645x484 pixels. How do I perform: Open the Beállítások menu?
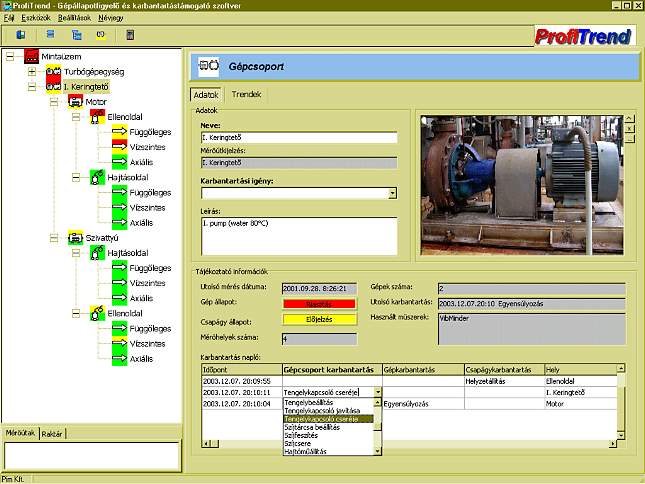click(75, 18)
